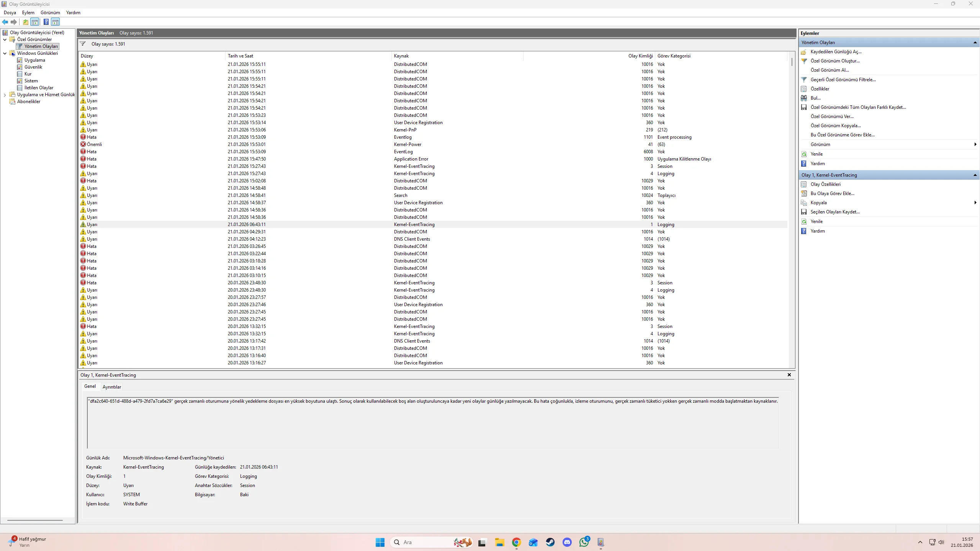980x551 pixels.
Task: Collapse the Yönetim Olayları actions section
Action: click(x=975, y=43)
